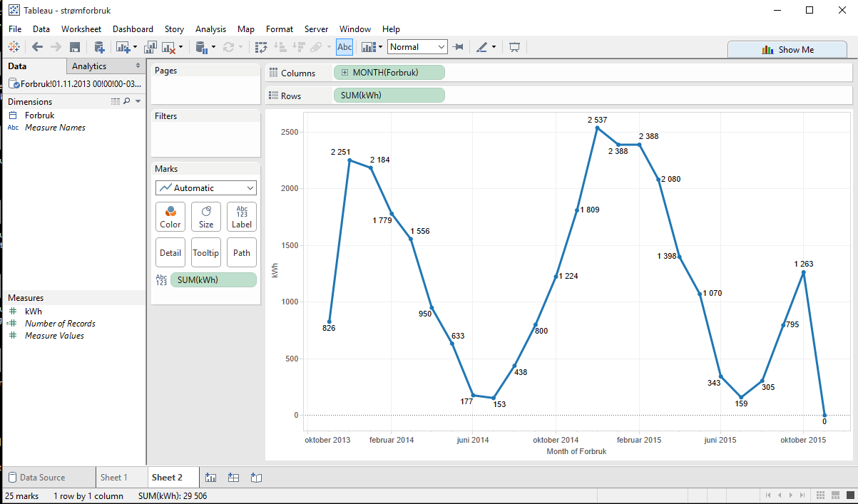This screenshot has width=858, height=504.
Task: Click the Pause Auto Updates cylinder icon
Action: coord(201,47)
